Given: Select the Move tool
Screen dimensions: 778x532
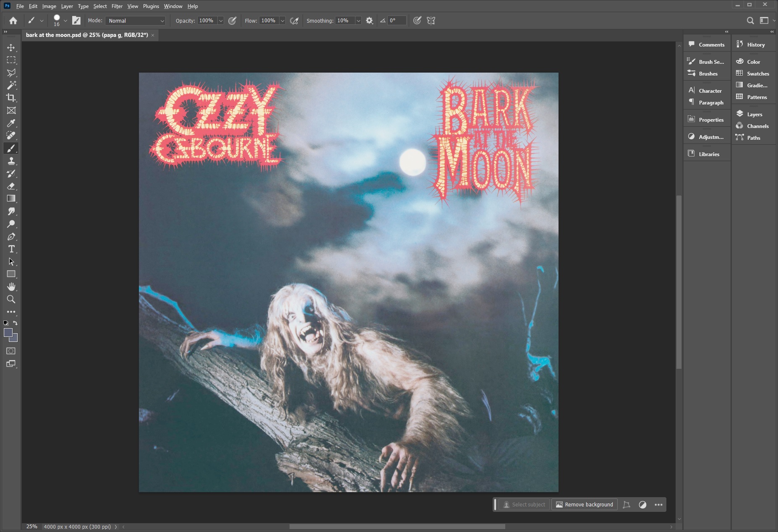Looking at the screenshot, I should click(x=11, y=47).
